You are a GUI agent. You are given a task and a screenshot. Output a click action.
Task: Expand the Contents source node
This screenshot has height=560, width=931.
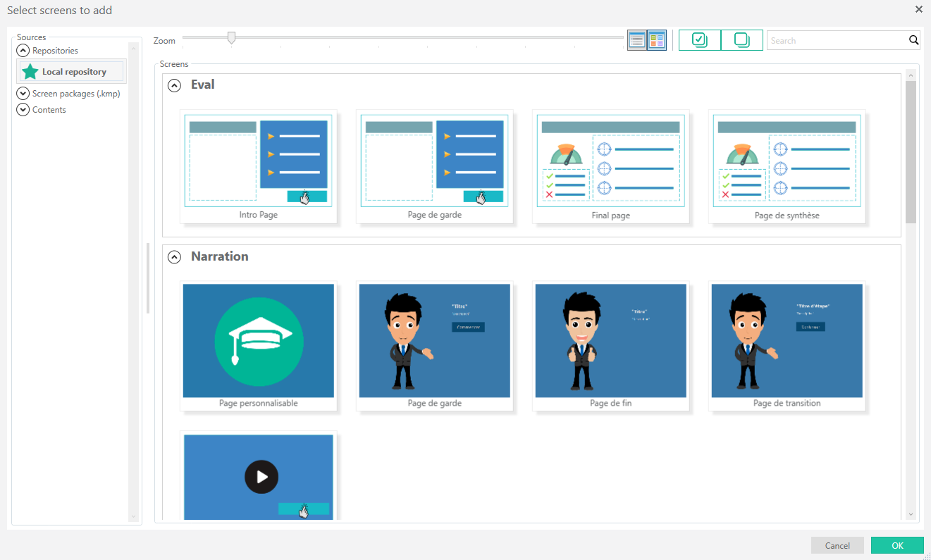click(23, 110)
